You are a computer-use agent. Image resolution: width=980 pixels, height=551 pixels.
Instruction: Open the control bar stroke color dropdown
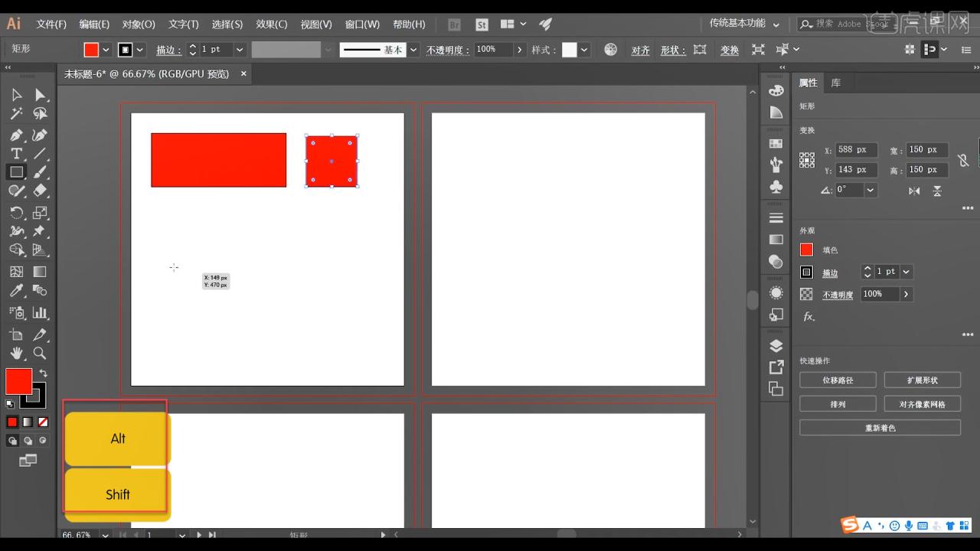point(140,50)
